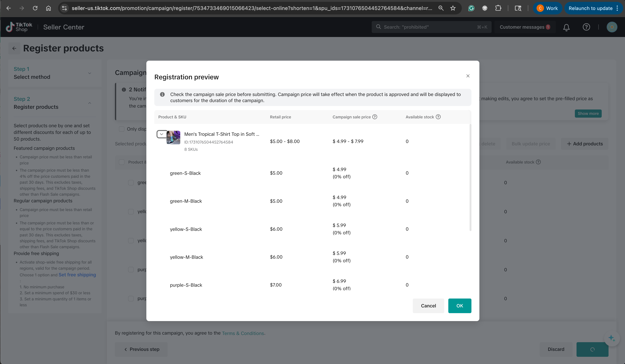Click the notification bell icon
This screenshot has height=364, width=625.
tap(566, 27)
